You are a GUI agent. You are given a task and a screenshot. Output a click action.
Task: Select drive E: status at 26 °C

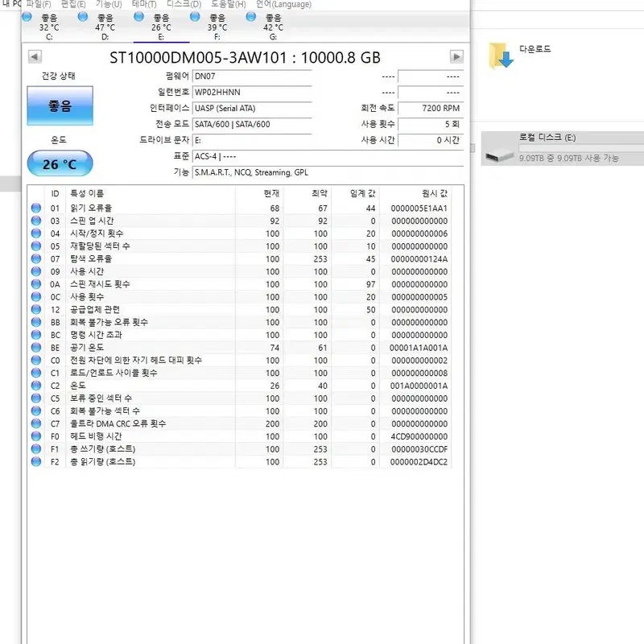coord(162,27)
